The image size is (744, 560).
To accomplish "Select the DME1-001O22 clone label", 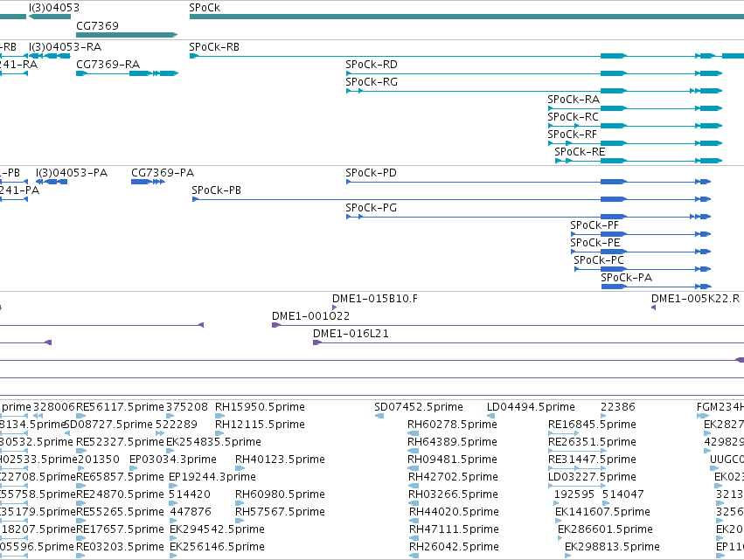I will [x=310, y=316].
